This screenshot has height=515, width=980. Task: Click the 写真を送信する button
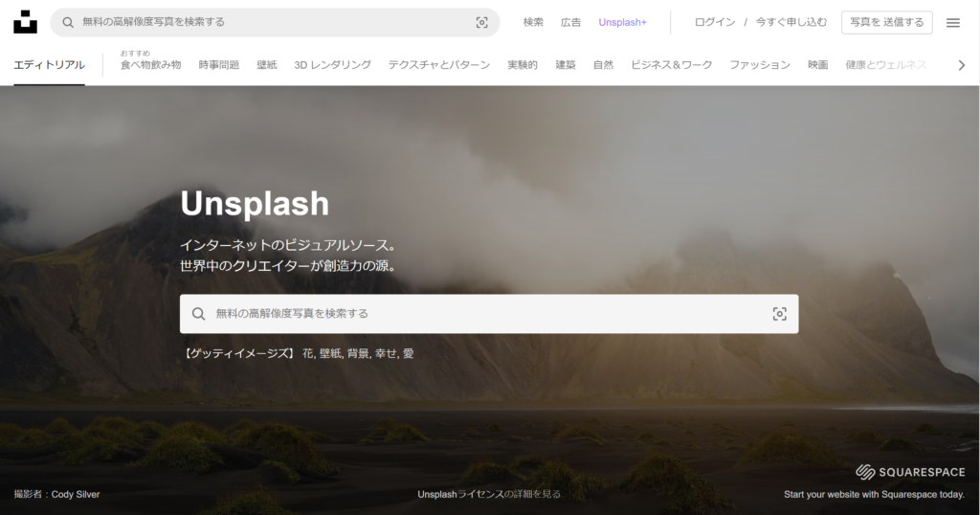point(887,23)
